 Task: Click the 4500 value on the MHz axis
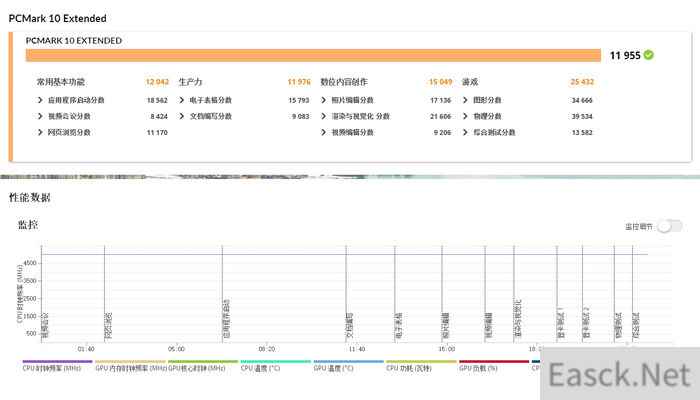click(30, 263)
